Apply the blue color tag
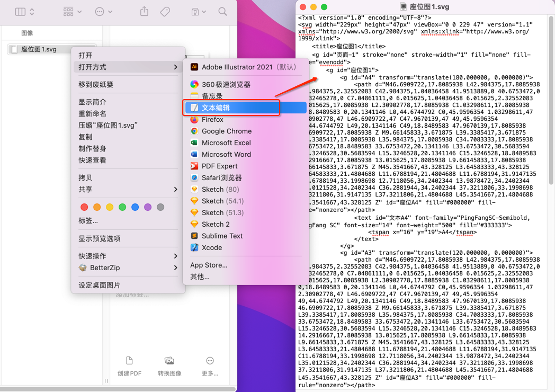Screen dimensions: 555x392 (x=135, y=207)
